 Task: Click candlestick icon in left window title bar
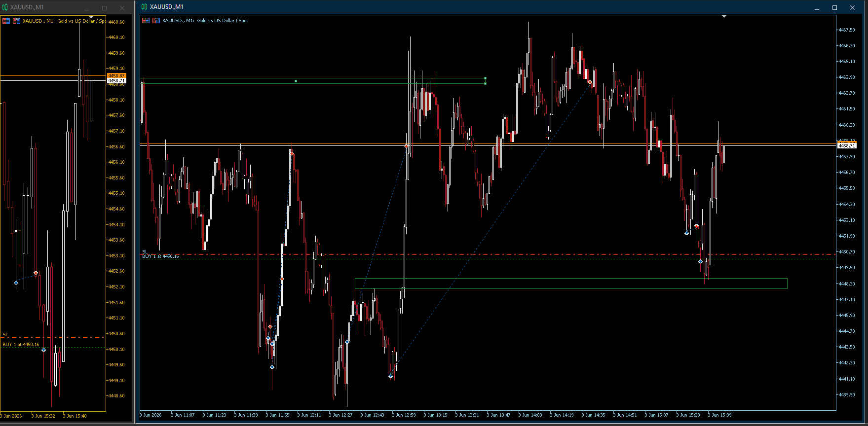[5, 7]
